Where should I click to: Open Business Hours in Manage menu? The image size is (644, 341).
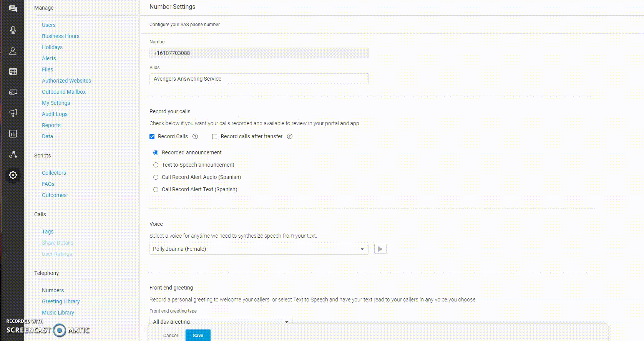click(61, 36)
